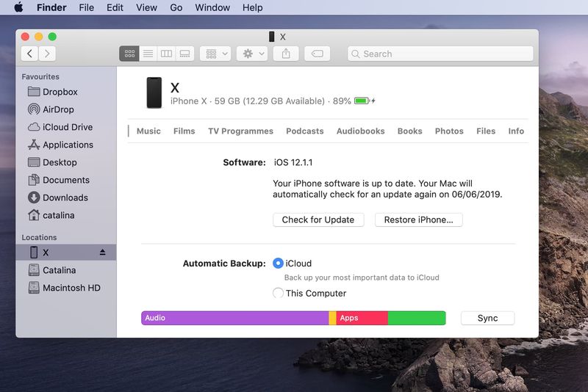Click the iPhone icon in window title
This screenshot has height=392, width=588.
pos(272,37)
